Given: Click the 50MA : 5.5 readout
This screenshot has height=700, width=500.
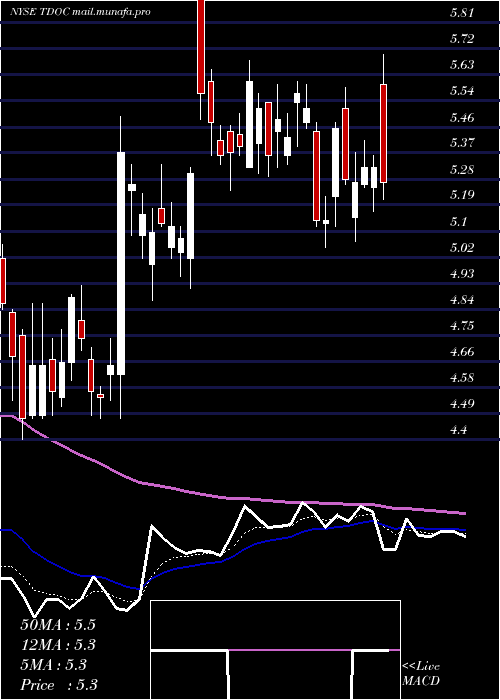Looking at the screenshot, I should 58,625.
